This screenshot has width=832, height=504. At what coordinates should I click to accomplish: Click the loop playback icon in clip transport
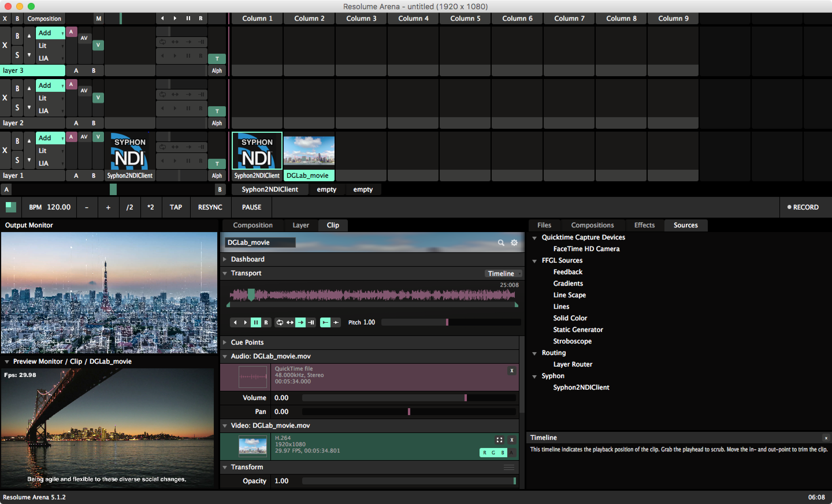tap(280, 322)
